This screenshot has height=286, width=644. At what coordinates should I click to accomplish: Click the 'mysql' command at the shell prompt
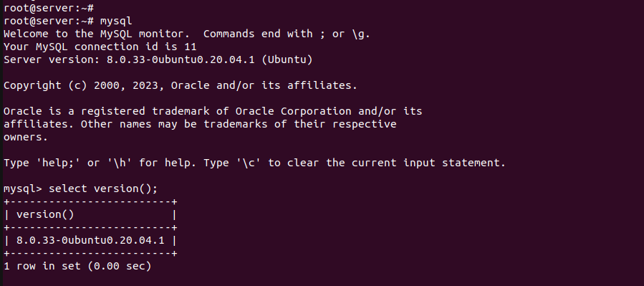point(116,21)
